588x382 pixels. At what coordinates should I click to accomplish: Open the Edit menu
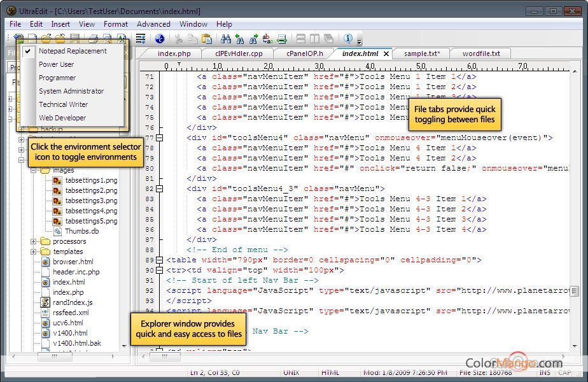click(36, 24)
